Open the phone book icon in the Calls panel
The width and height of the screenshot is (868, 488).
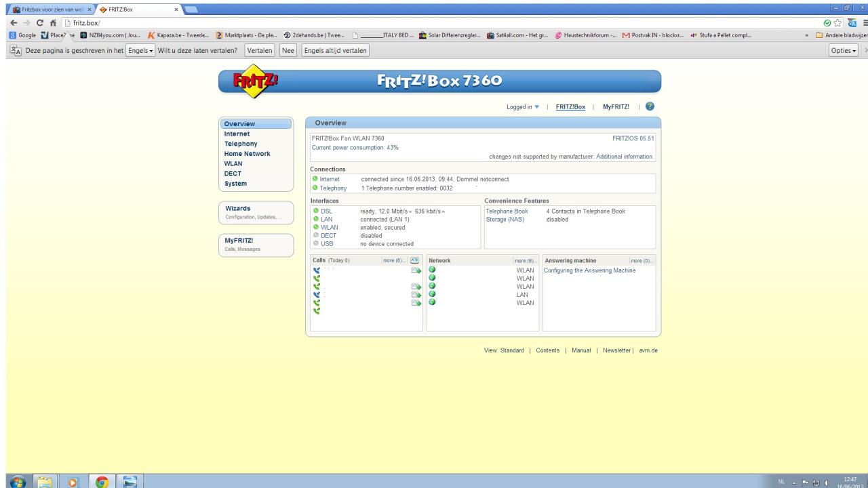click(414, 260)
